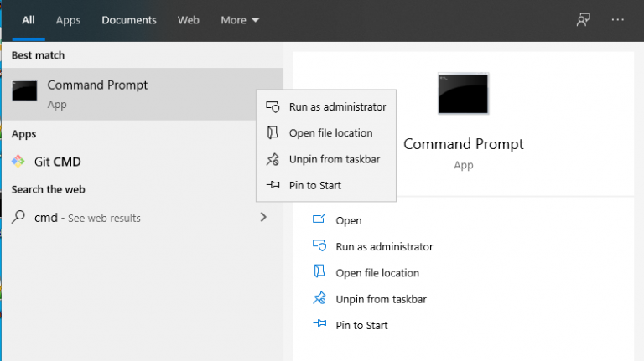Select Unpin from taskbar in context menu
This screenshot has width=644, height=361.
335,159
